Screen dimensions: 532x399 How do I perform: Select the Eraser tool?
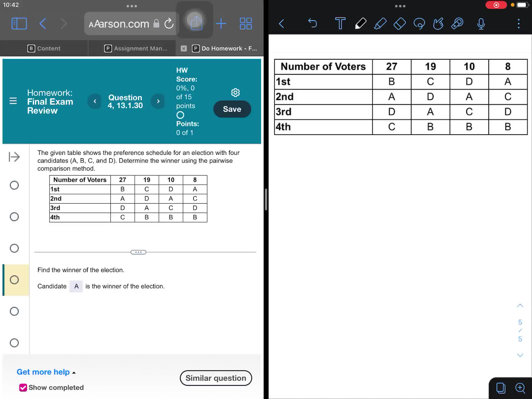pyautogui.click(x=400, y=24)
